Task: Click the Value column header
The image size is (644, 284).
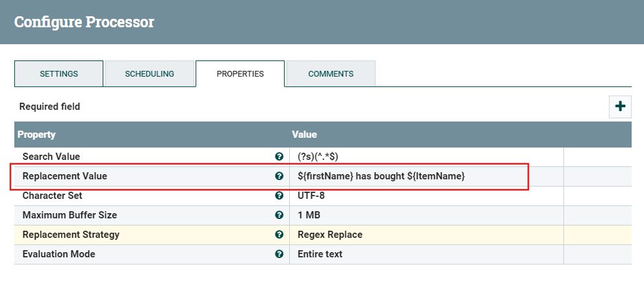Action: (304, 135)
